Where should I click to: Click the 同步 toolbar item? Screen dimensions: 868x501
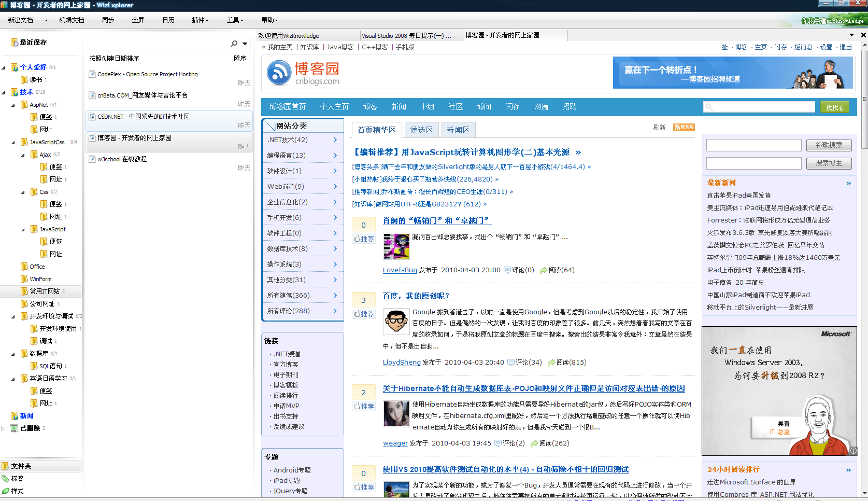[x=108, y=20]
